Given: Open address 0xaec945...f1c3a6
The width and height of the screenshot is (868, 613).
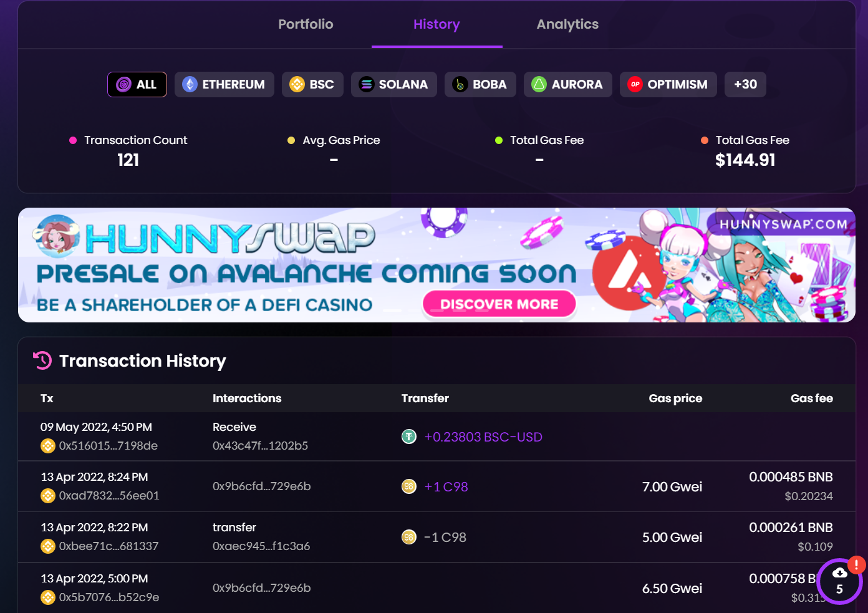Looking at the screenshot, I should pos(261,546).
